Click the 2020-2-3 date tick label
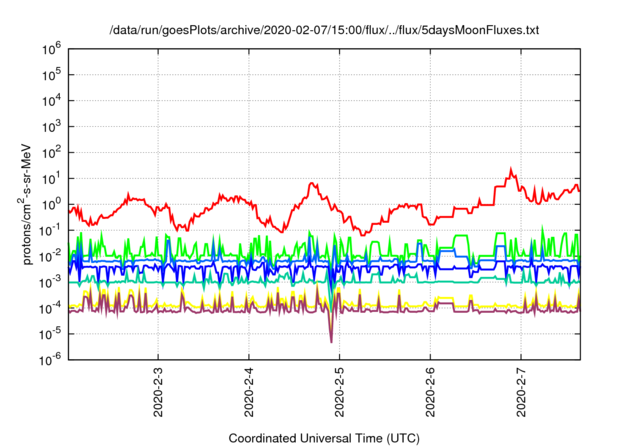 tap(159, 395)
